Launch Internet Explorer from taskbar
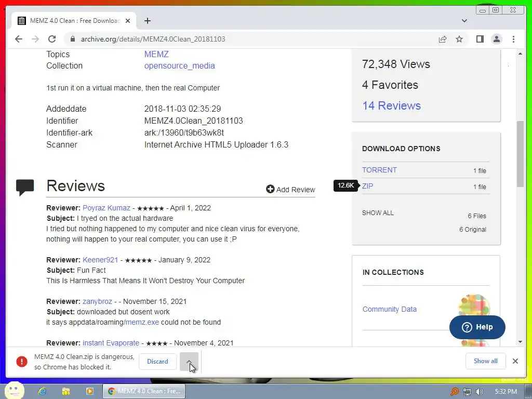 pyautogui.click(x=42, y=391)
